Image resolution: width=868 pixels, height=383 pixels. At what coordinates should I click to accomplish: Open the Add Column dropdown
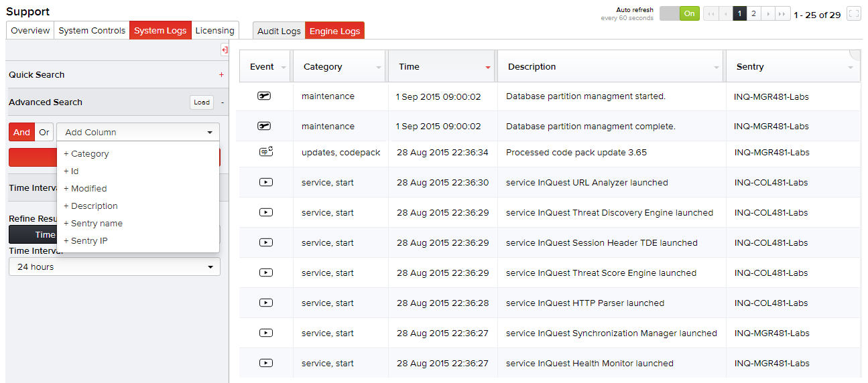coord(138,132)
